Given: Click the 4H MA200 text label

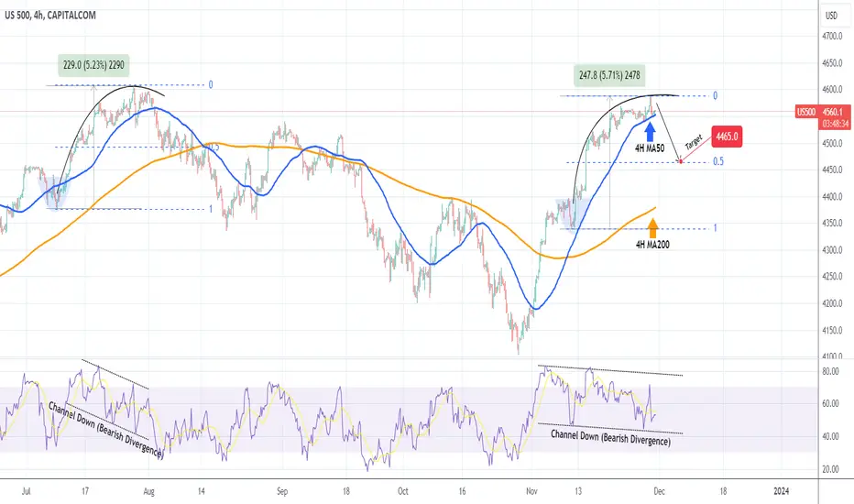Looking at the screenshot, I should (x=652, y=246).
